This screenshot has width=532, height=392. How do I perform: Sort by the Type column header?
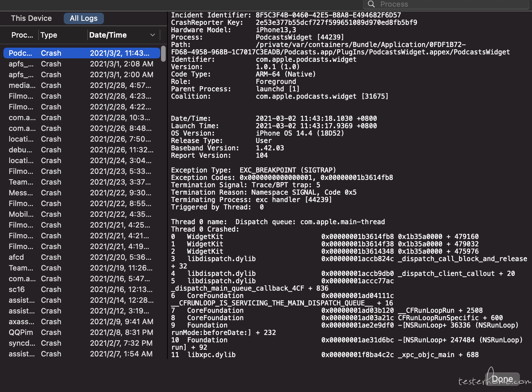49,35
